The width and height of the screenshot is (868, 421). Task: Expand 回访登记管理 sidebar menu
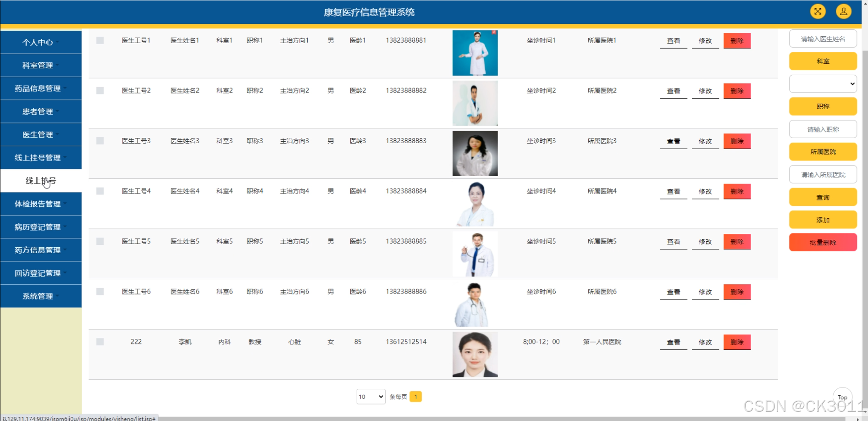41,273
